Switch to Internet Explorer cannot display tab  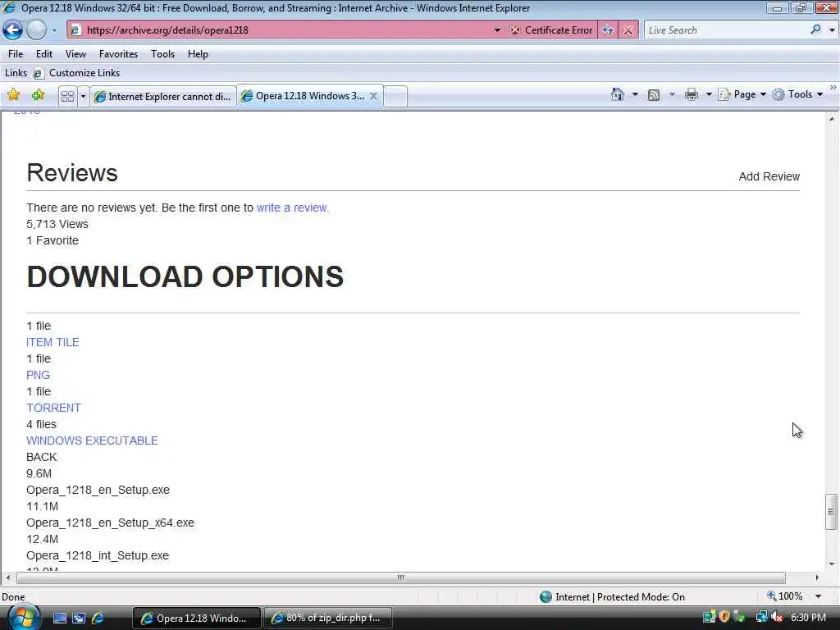[x=163, y=97]
